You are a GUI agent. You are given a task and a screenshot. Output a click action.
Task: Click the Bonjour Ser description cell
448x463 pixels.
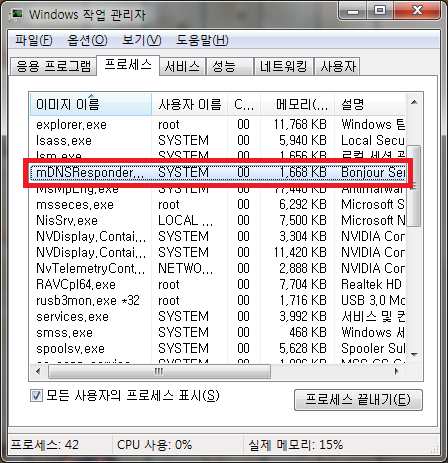373,173
